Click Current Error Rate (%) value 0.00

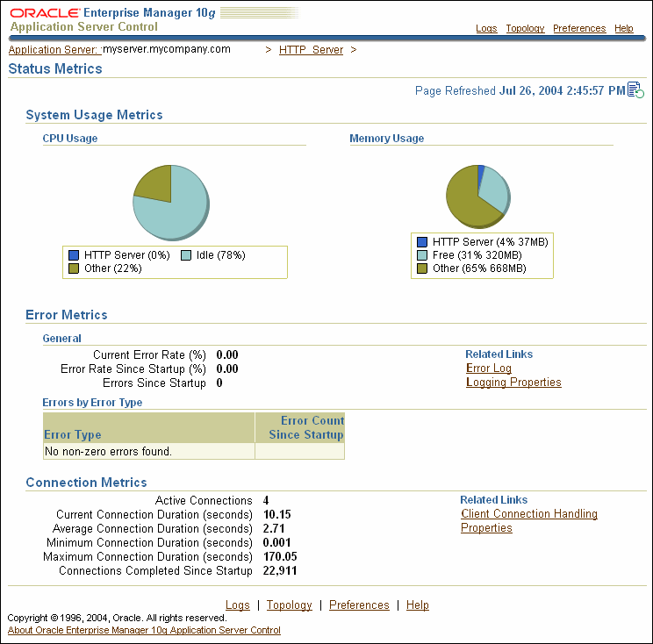(227, 355)
